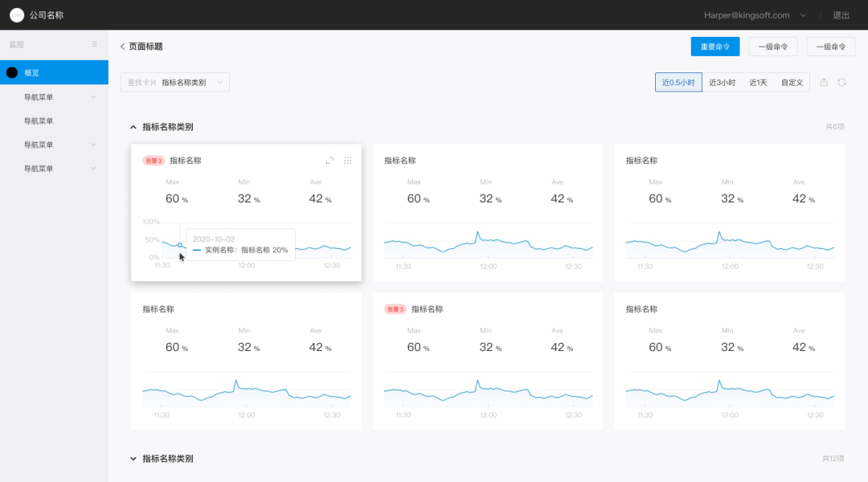Choose the 自定义 custom time range
This screenshot has height=482, width=868.
tap(792, 83)
